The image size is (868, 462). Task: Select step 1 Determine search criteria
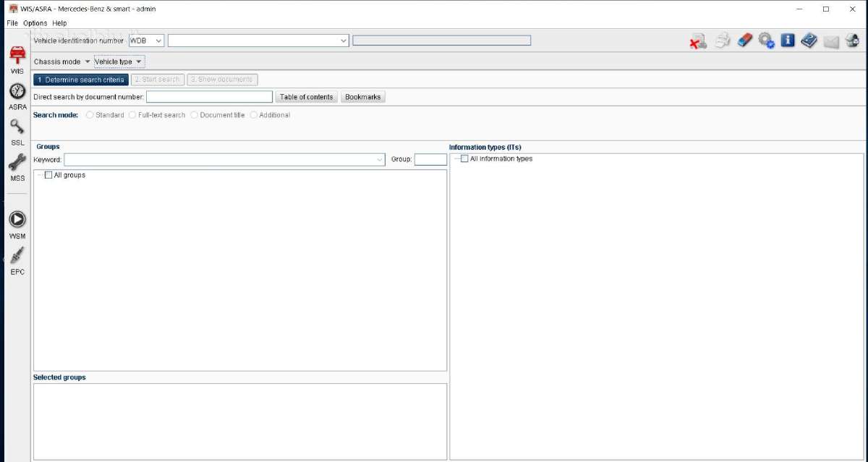81,80
